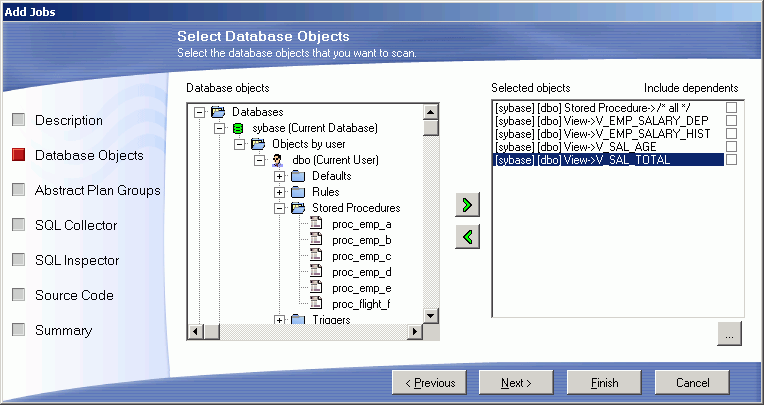
Task: Select the dbo (Current User) tree label
Action: point(335,160)
